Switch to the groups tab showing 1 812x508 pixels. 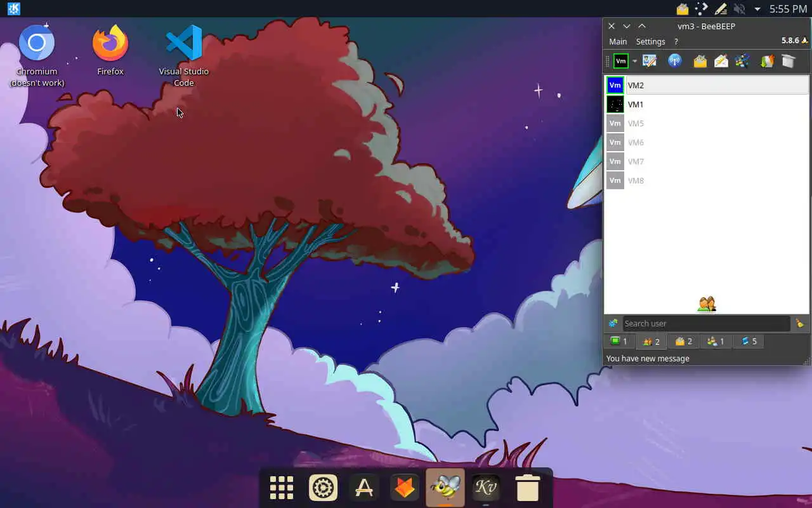[x=716, y=341]
